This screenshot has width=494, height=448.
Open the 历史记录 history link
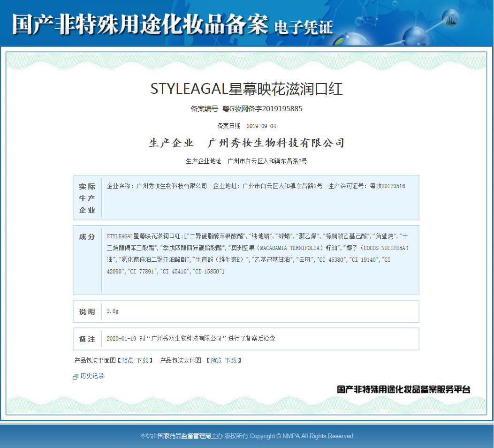click(92, 376)
